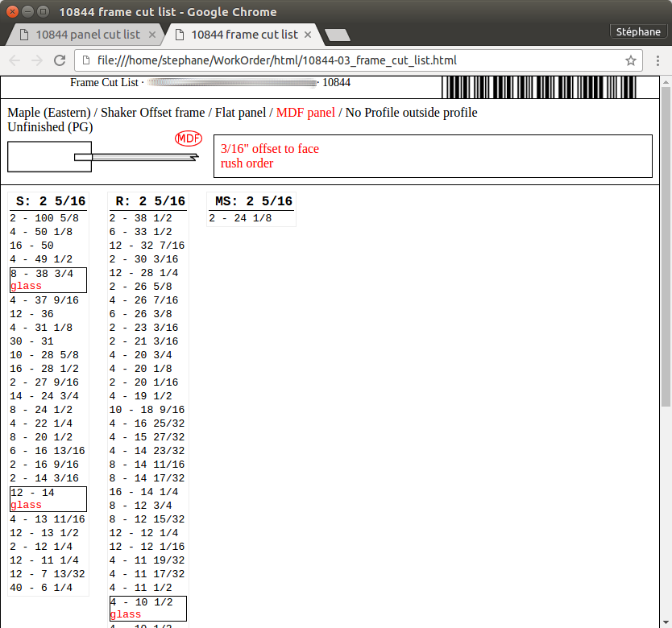Open the Stéphane profile button

[637, 32]
